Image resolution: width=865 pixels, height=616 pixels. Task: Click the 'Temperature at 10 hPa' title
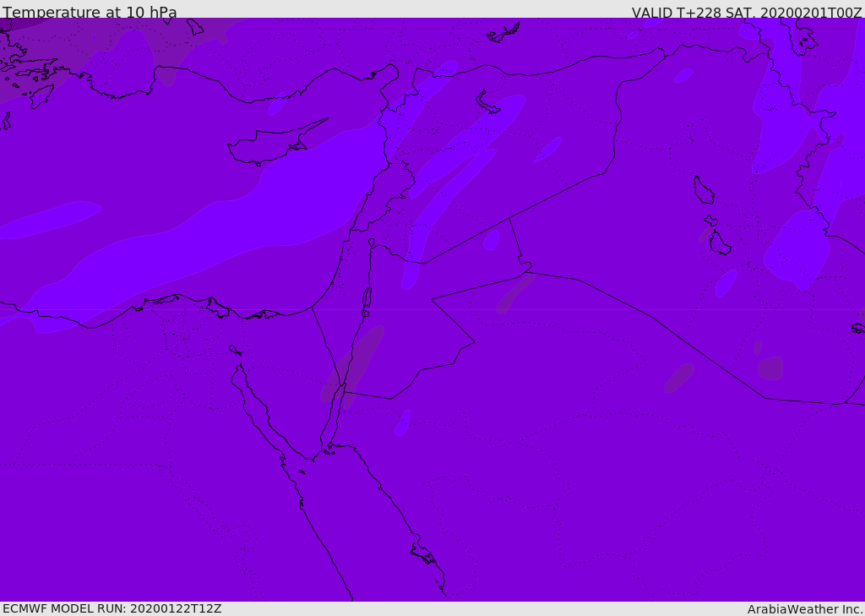point(90,12)
